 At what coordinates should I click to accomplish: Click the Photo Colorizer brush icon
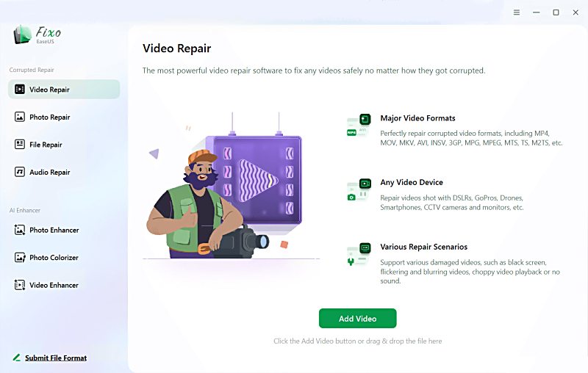coord(20,257)
